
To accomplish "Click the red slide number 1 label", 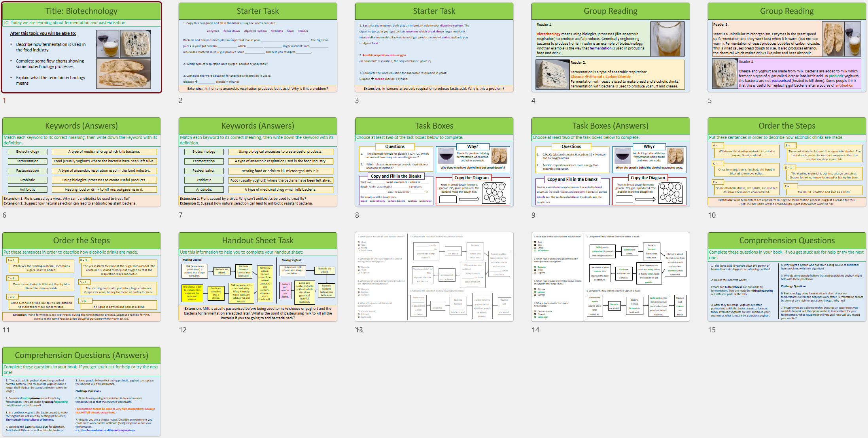I will [4, 100].
